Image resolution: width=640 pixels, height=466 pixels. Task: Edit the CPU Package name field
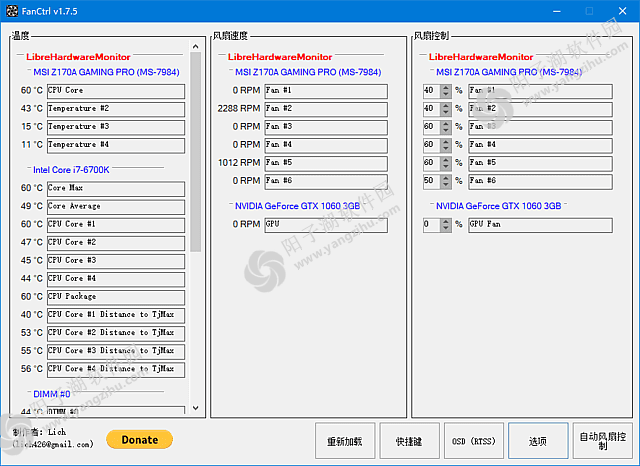(116, 297)
